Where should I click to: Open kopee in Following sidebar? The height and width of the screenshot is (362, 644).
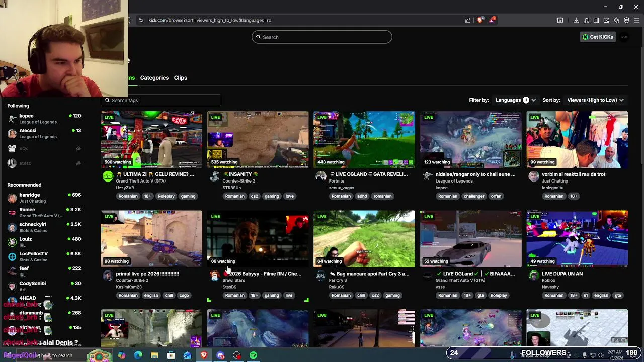click(44, 119)
